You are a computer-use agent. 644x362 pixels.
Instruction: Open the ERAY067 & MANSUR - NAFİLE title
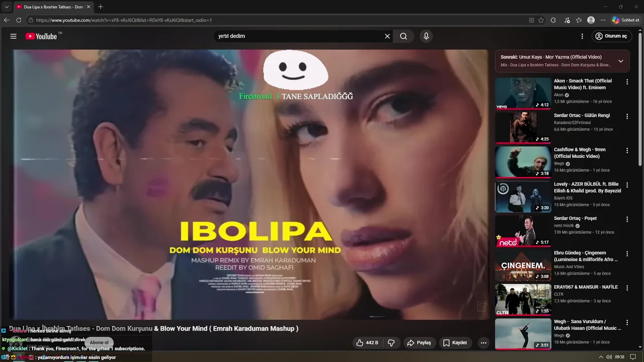point(586,287)
